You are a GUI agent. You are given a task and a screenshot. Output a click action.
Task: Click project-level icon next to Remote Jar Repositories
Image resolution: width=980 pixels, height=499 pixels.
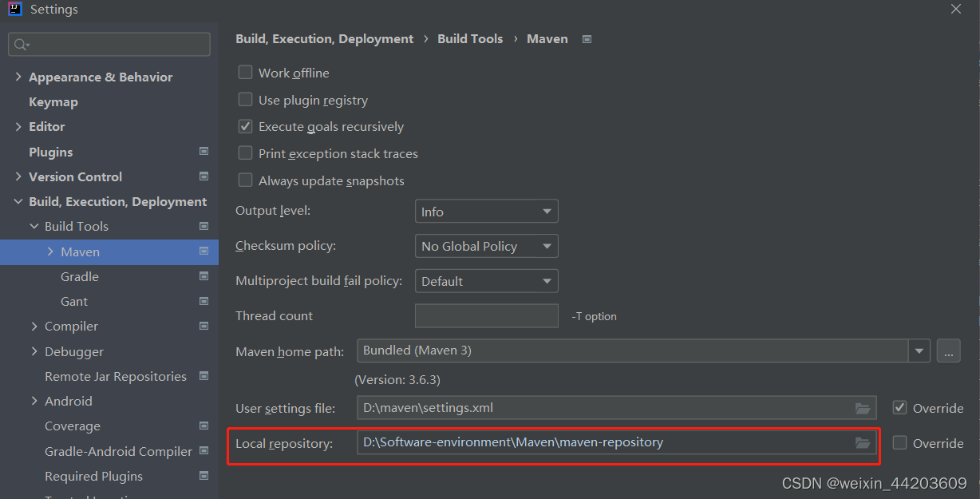point(204,376)
